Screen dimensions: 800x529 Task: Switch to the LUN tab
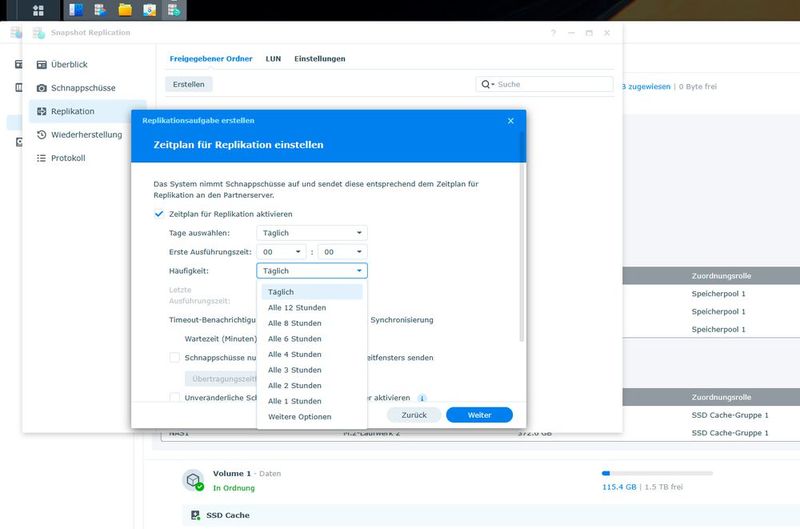coord(273,59)
